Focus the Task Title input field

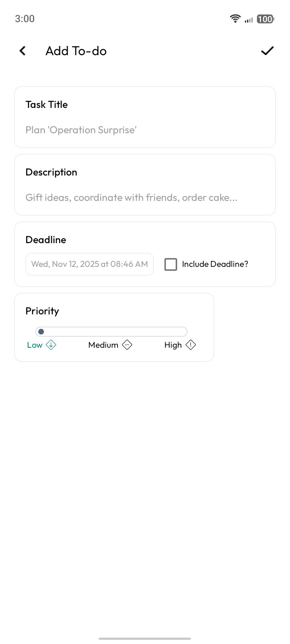tap(145, 130)
